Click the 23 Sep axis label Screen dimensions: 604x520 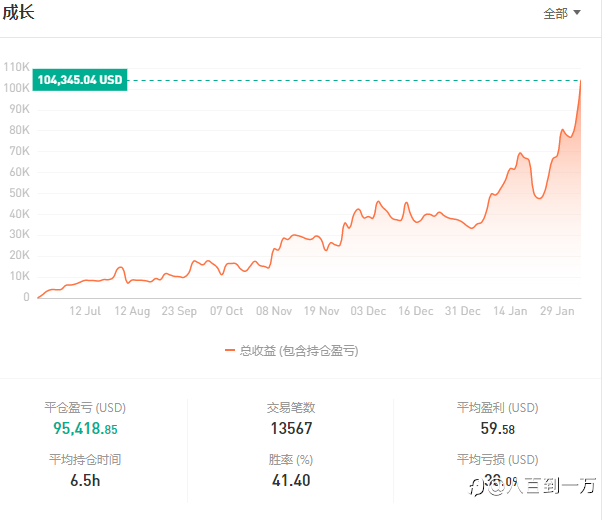coord(179,311)
